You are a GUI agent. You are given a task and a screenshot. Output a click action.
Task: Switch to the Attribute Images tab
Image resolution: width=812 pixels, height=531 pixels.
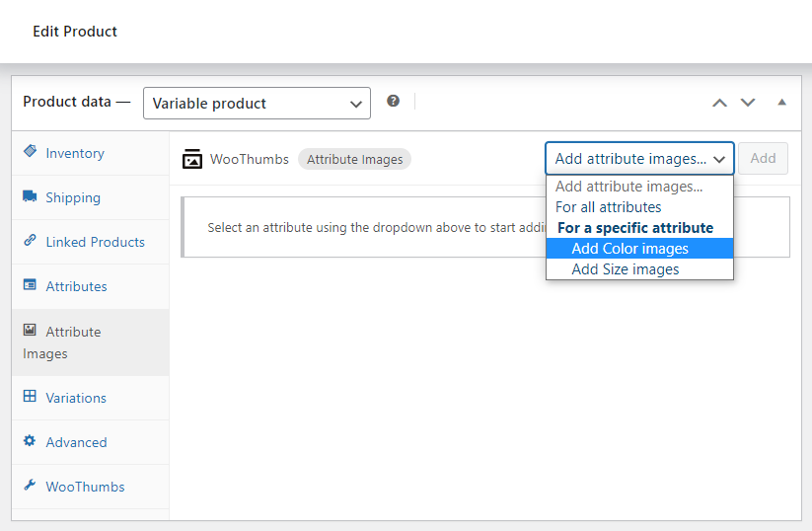[90, 342]
